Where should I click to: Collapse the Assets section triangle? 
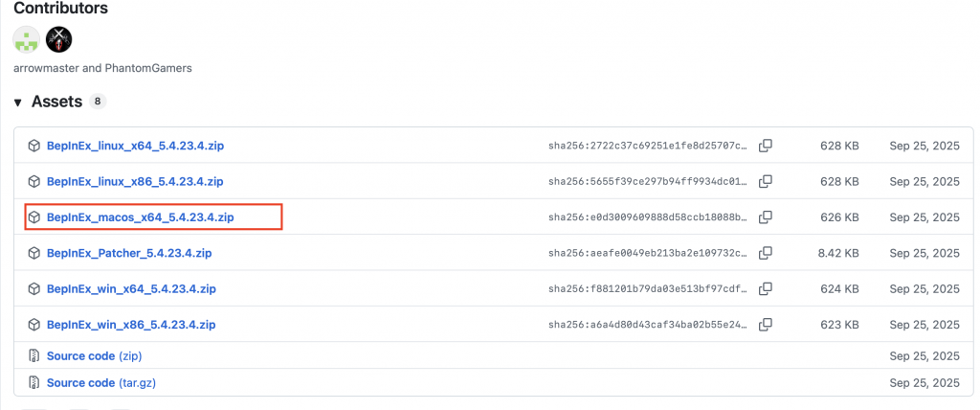[18, 102]
